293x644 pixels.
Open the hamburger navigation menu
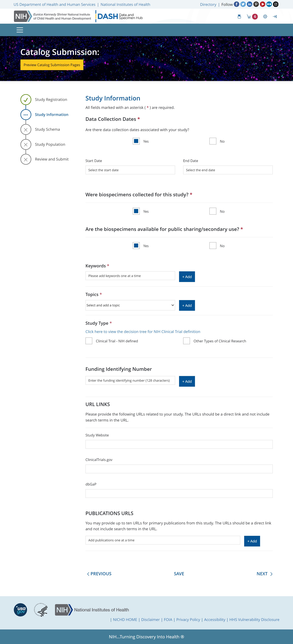click(x=20, y=30)
